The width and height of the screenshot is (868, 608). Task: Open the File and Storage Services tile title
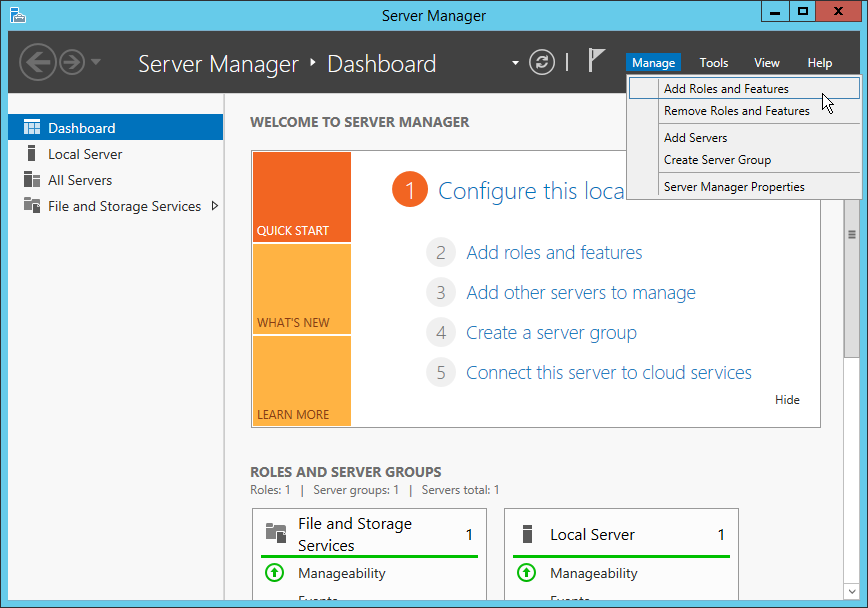pos(355,534)
